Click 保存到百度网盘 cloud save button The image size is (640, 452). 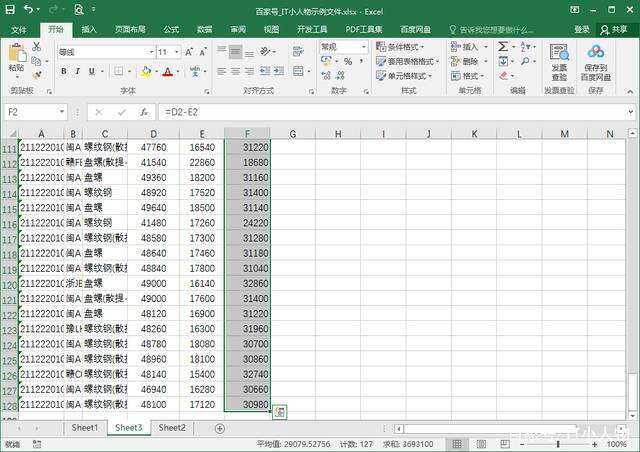tap(596, 62)
